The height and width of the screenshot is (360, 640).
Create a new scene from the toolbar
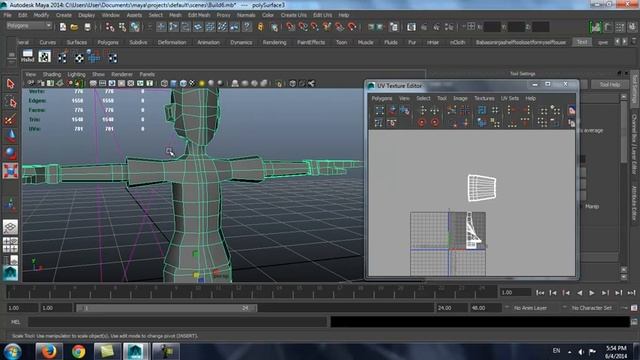coord(63,27)
